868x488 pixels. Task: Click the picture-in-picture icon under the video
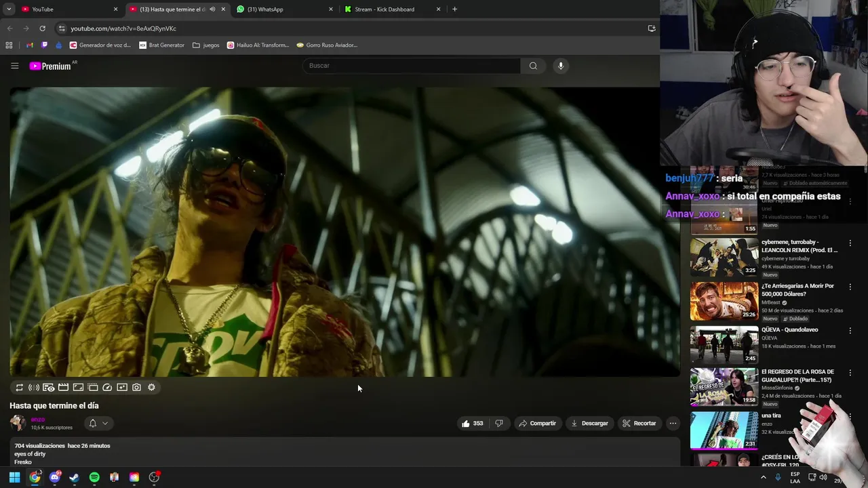78,388
